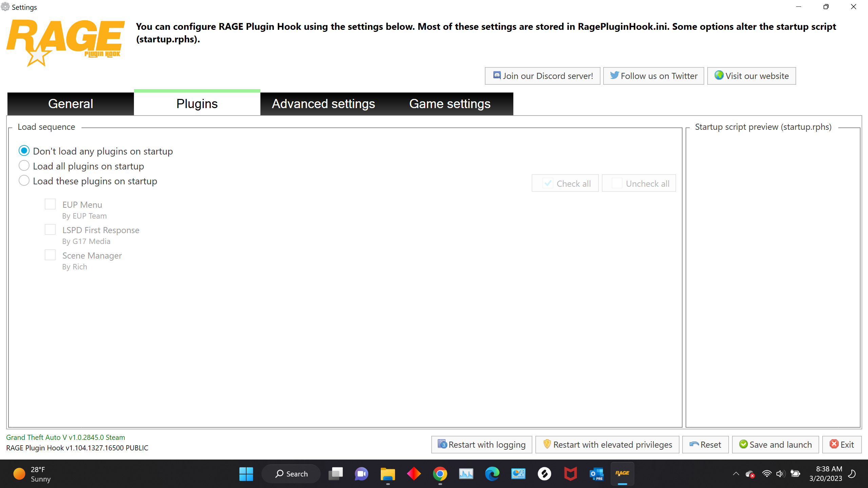
Task: Click the red X Exit icon
Action: point(834,444)
